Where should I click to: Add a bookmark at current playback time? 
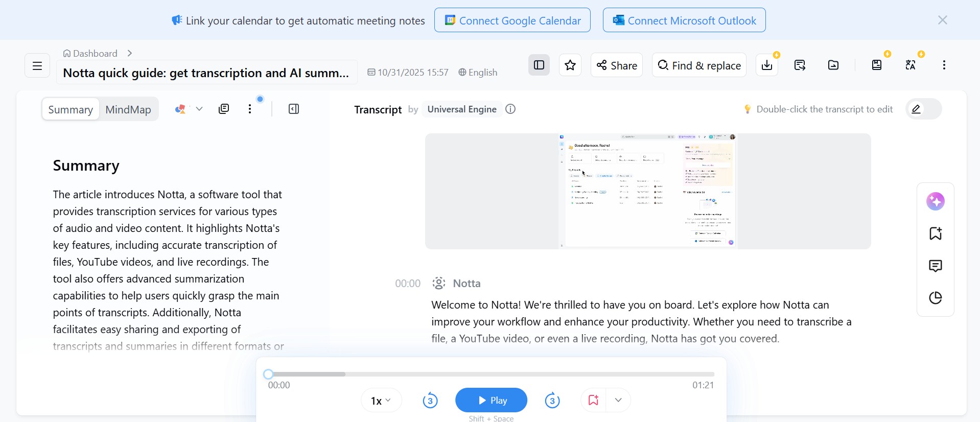click(x=593, y=400)
